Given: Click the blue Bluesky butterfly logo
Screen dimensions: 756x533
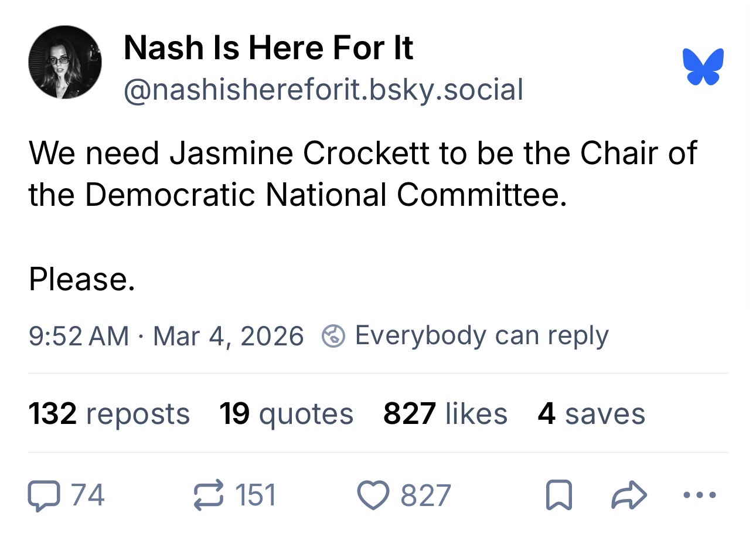Looking at the screenshot, I should click(703, 67).
